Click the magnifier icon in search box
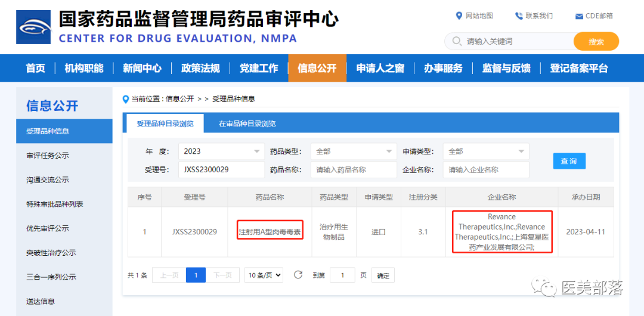Viewport: 644px width, 316px height. (x=457, y=41)
